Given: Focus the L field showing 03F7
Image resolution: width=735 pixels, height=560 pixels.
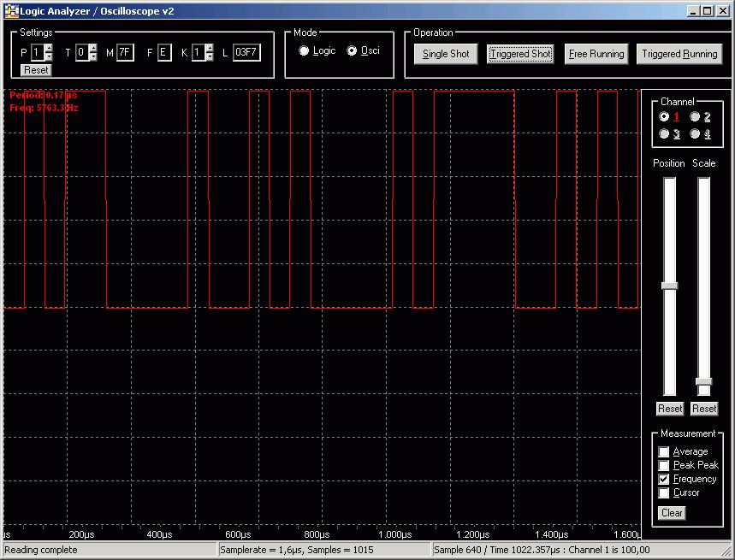Looking at the screenshot, I should coord(246,52).
